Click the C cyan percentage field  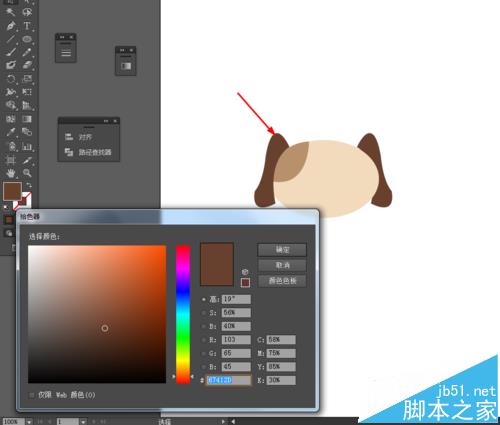pyautogui.click(x=281, y=340)
